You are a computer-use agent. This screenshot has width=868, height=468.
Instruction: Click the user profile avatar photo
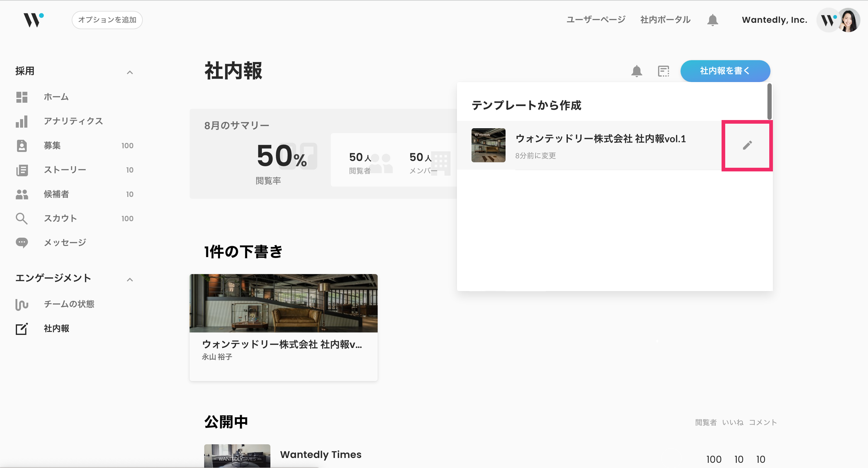(x=849, y=20)
